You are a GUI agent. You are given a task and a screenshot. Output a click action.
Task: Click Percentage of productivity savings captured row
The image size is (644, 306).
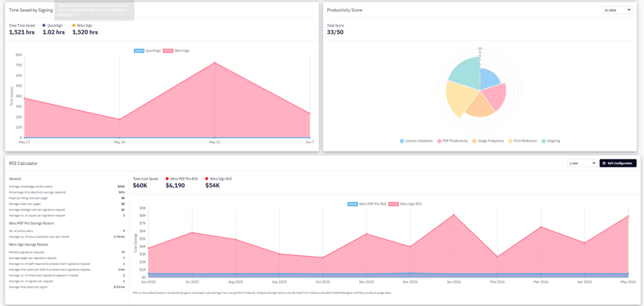[67, 192]
